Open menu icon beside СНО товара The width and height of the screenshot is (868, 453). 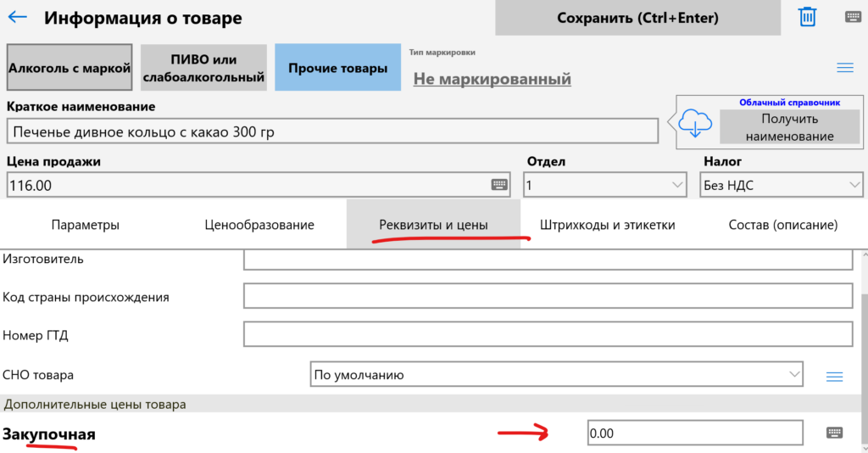tap(834, 377)
